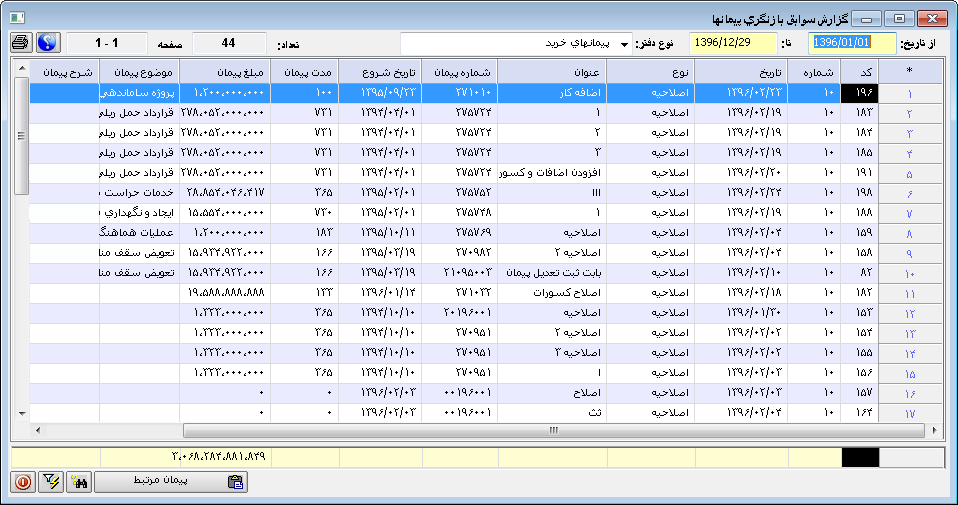Viewport: 958px width, 505px height.
Task: Select the code cell "۸۲"
Action: pyautogui.click(x=860, y=273)
